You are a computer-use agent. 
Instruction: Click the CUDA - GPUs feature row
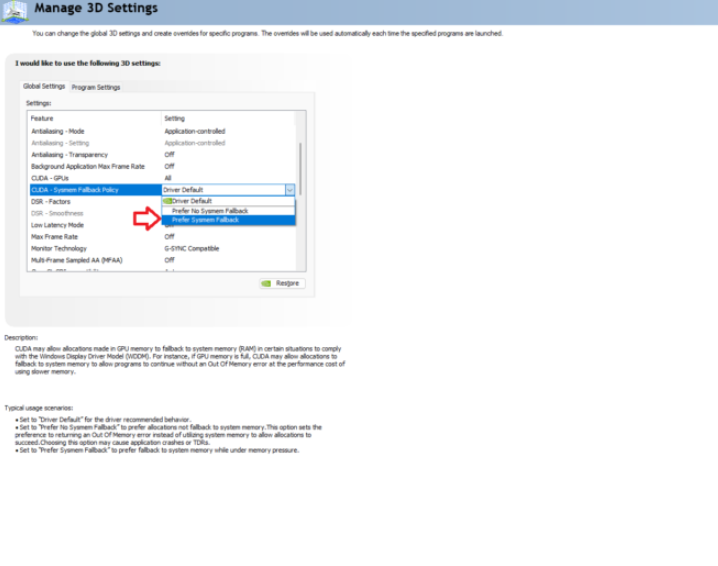tap(52, 178)
